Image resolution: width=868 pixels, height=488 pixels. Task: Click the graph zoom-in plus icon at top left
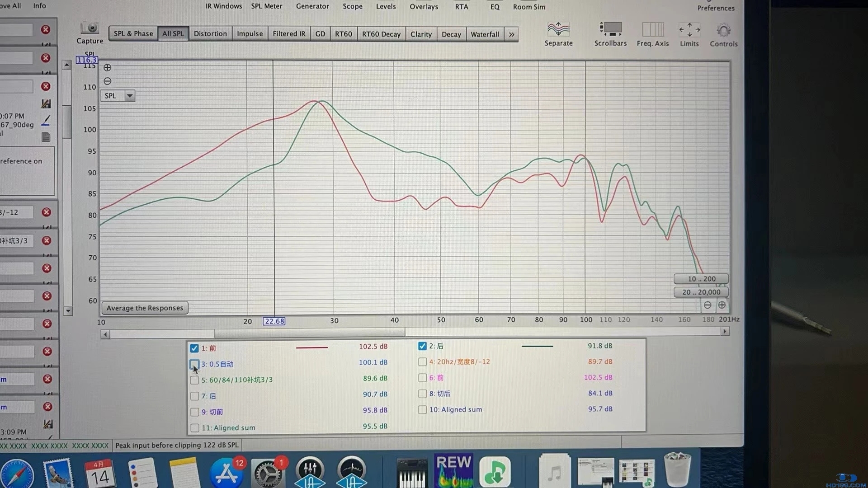(x=108, y=68)
